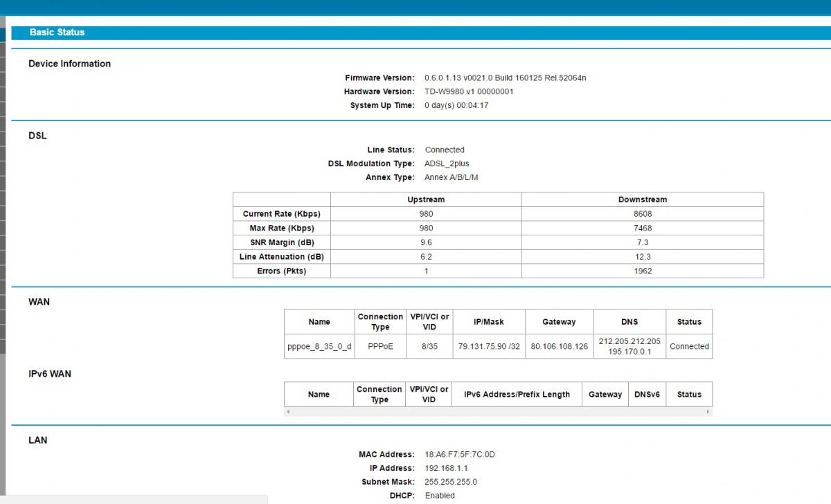
Task: Click the WAN gateway address 80.106.108.126
Action: pos(559,346)
